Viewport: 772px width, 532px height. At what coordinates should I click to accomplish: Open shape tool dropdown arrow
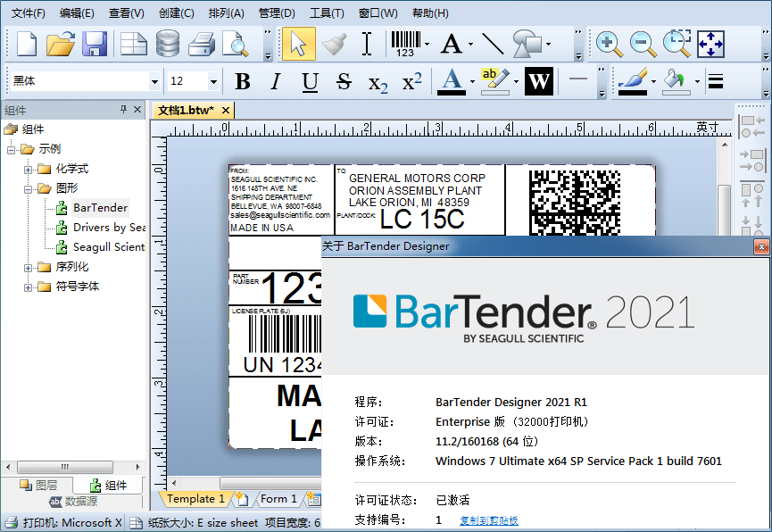coord(548,44)
